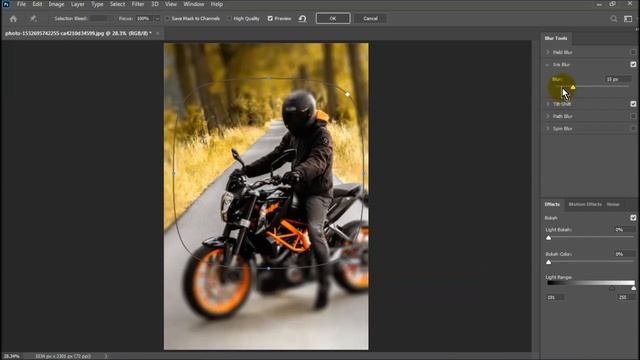This screenshot has height=360, width=640.
Task: Collapse the Iris Blur section
Action: click(x=548, y=64)
